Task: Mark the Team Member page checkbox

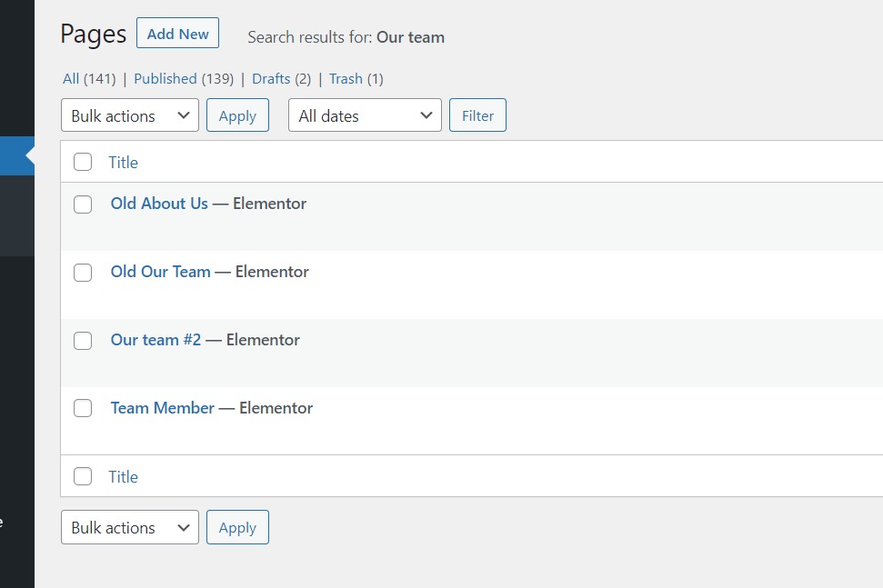Action: click(x=83, y=409)
